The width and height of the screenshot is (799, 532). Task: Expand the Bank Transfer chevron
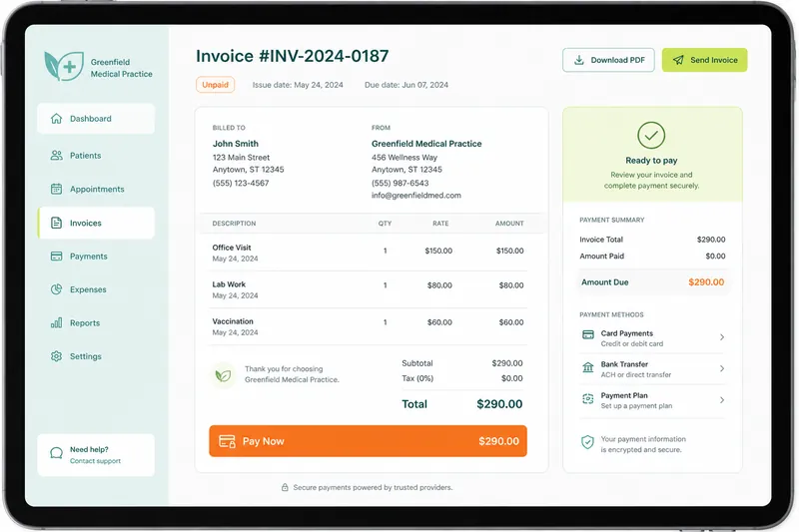click(x=722, y=368)
